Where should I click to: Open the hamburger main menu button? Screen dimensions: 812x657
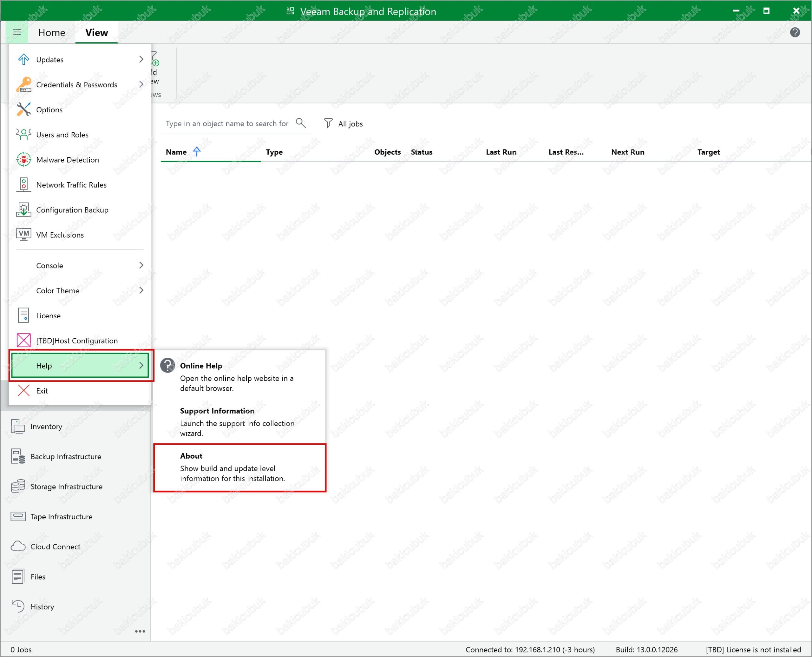16,32
